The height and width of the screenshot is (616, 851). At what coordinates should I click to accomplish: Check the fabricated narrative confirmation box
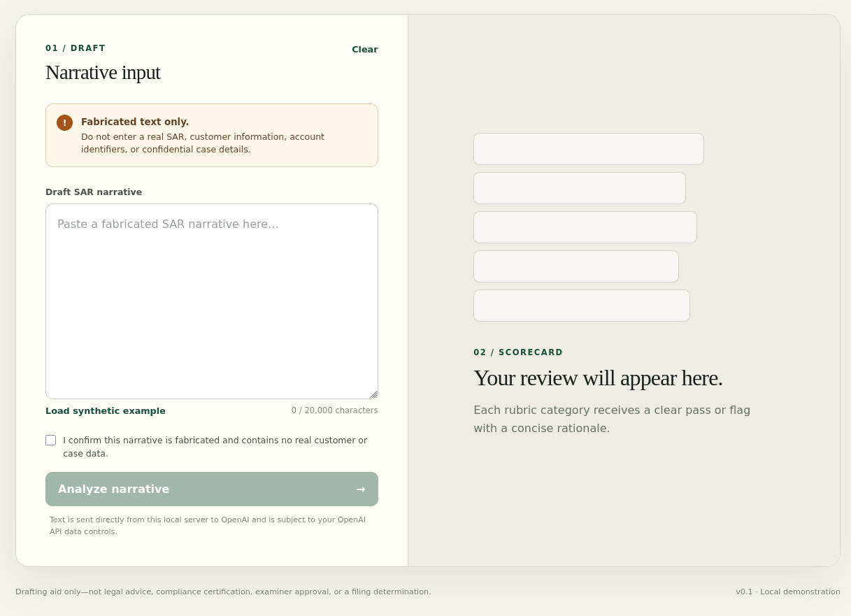50,440
